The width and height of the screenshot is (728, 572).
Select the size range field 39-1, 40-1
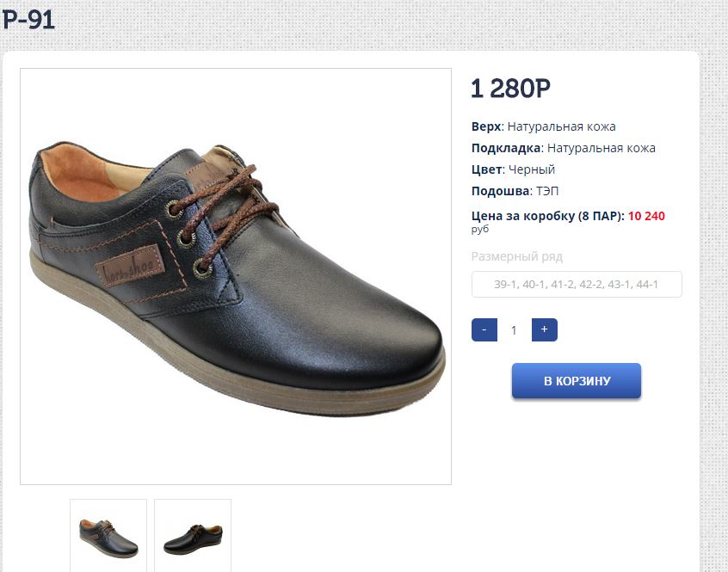click(577, 284)
